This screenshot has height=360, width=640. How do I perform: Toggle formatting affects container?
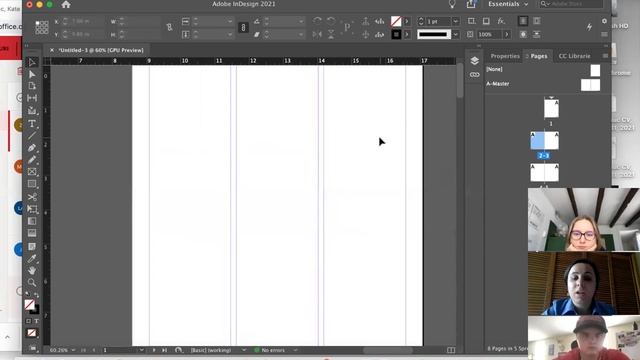click(29, 321)
